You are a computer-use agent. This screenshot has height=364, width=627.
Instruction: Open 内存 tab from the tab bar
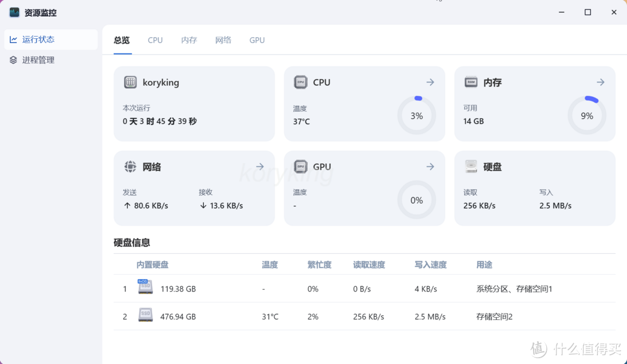[189, 39]
